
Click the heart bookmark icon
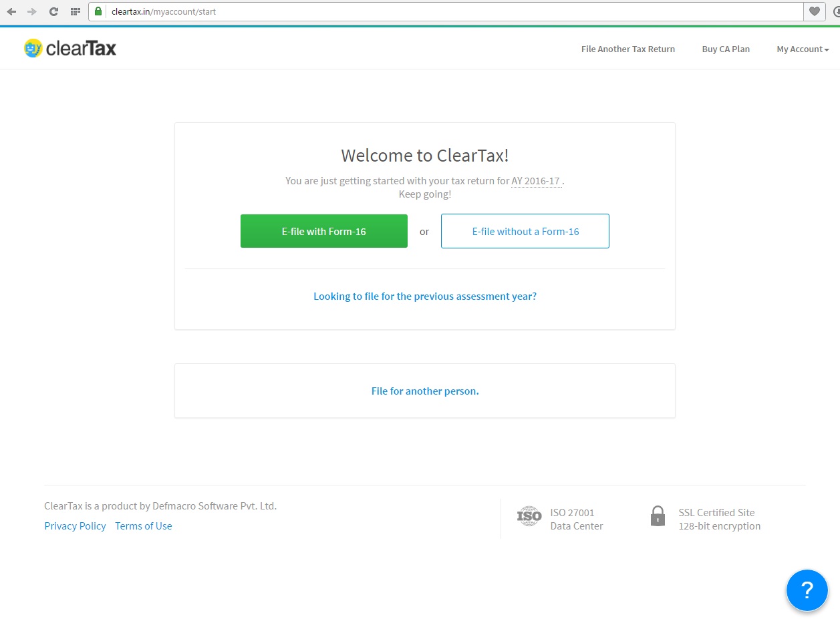(x=814, y=11)
